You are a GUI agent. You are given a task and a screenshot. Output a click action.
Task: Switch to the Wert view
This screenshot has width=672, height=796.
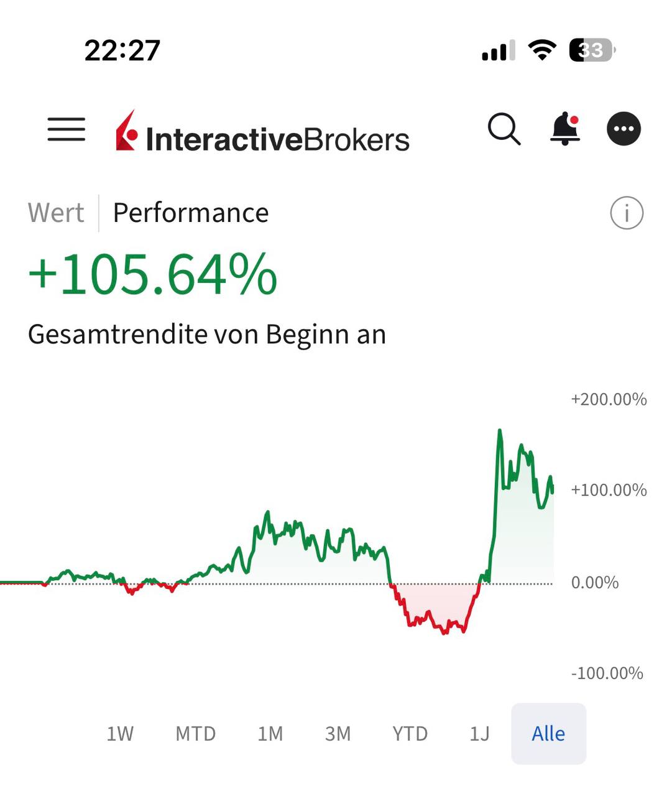(56, 213)
